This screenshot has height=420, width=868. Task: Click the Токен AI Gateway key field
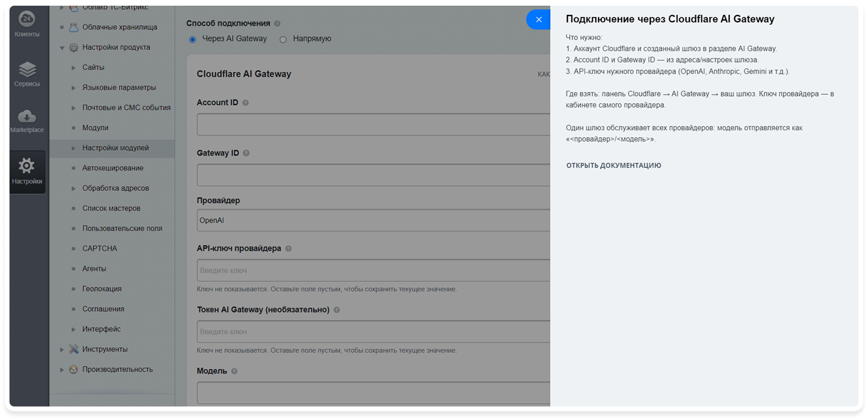click(x=374, y=331)
